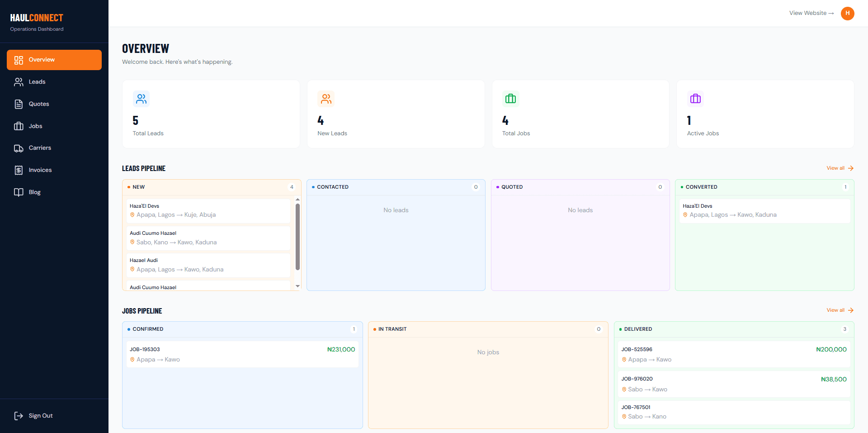Screen dimensions: 868x433
Task: Click the Quotes document icon in sidebar
Action: pos(19,104)
